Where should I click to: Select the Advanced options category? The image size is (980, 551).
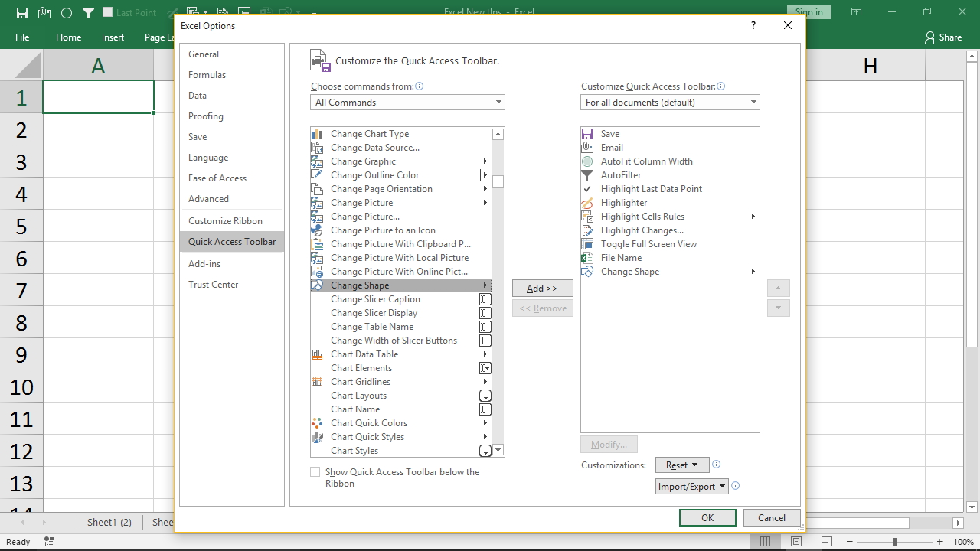(x=232, y=199)
